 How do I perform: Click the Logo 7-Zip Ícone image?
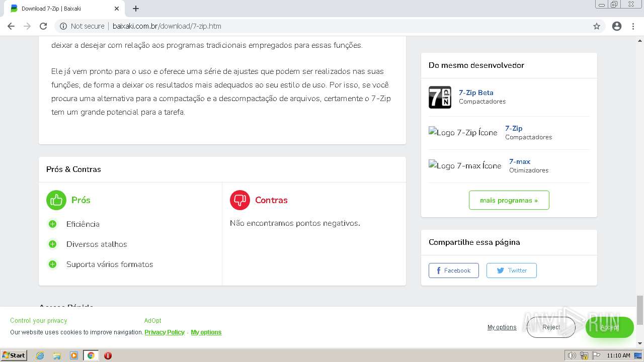(463, 133)
